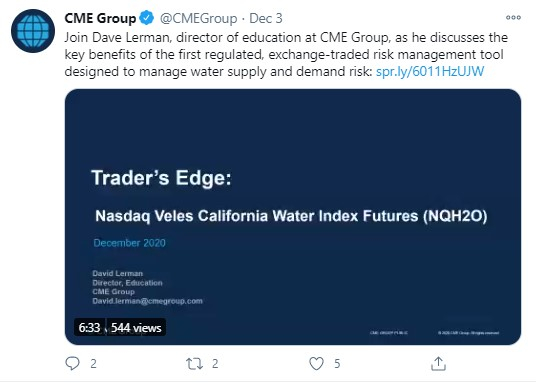Click the reply count number 2

(x=93, y=364)
